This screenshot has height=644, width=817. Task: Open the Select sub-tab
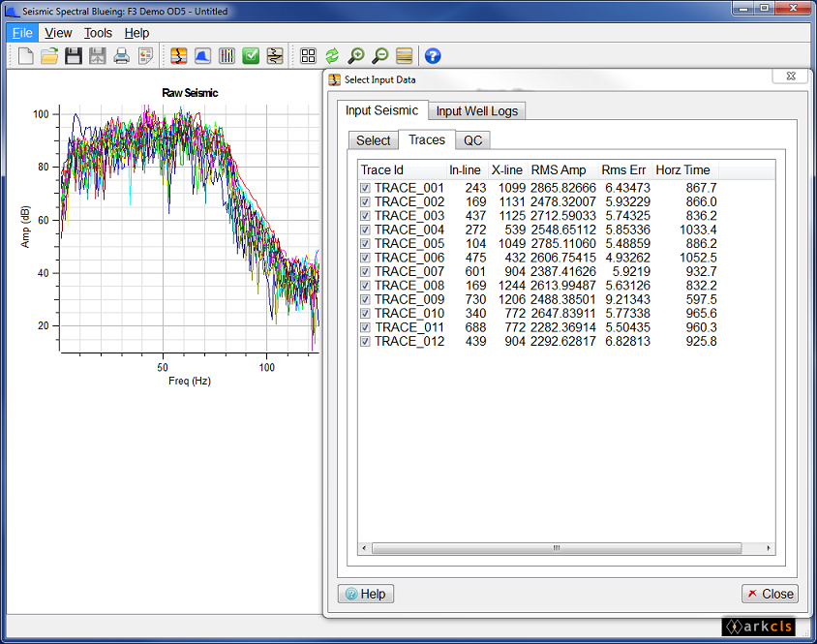373,140
